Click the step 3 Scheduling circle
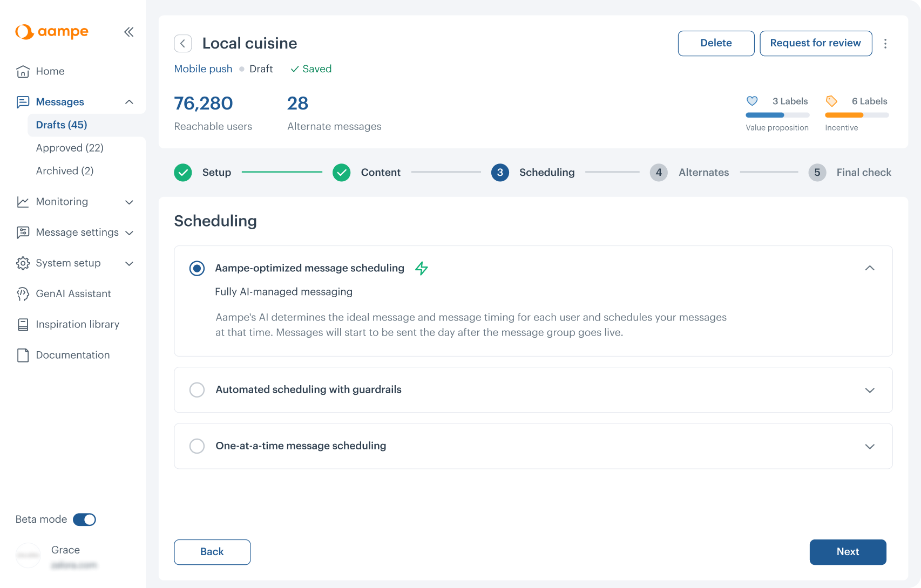Viewport: 921px width, 588px height. [500, 173]
